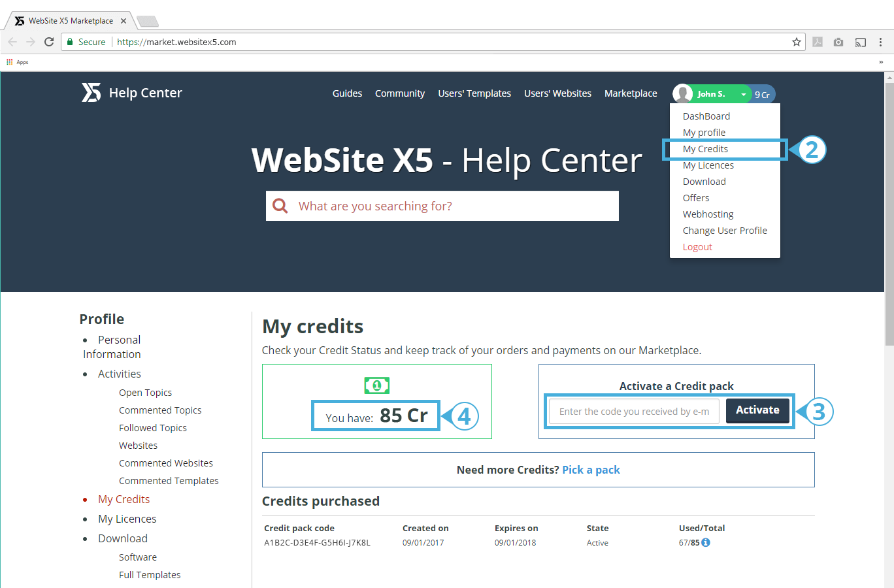
Task: Select My Credits from the user menu
Action: click(705, 149)
